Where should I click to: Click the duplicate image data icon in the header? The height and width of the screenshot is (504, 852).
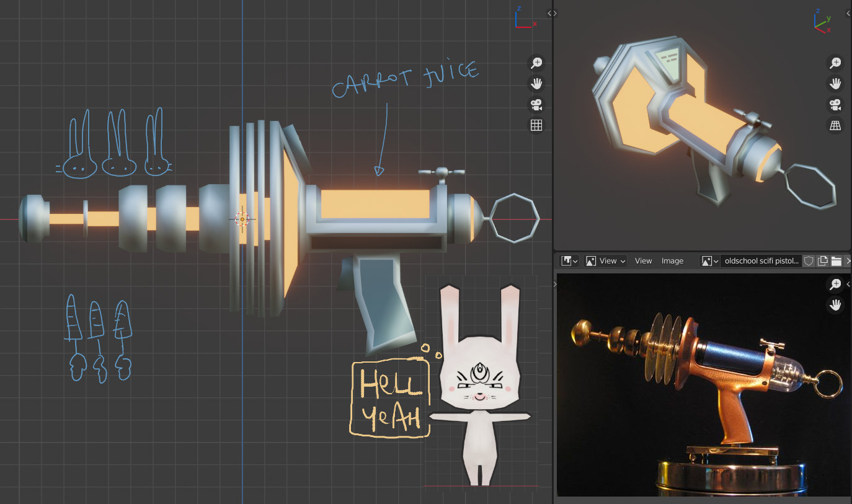(822, 260)
